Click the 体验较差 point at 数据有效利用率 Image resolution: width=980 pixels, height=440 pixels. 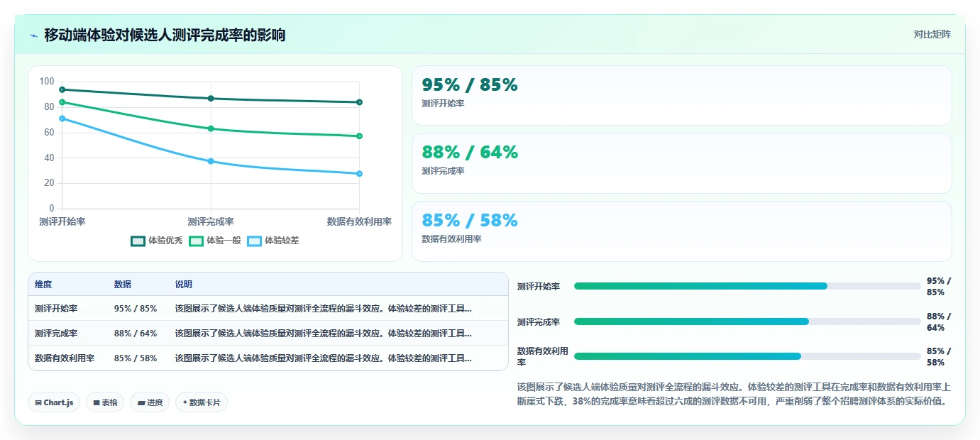point(360,174)
